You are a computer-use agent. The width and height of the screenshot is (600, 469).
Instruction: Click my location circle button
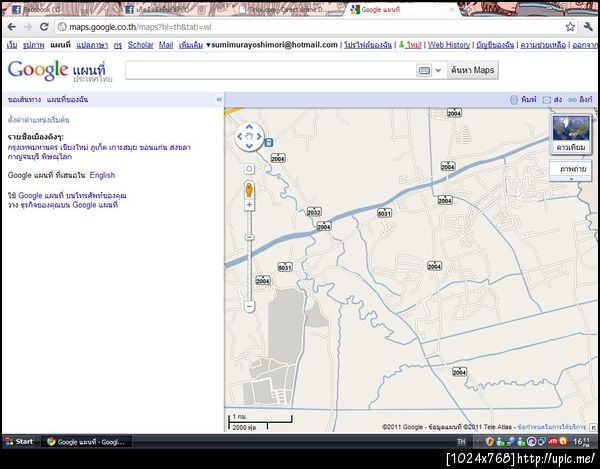pos(249,169)
